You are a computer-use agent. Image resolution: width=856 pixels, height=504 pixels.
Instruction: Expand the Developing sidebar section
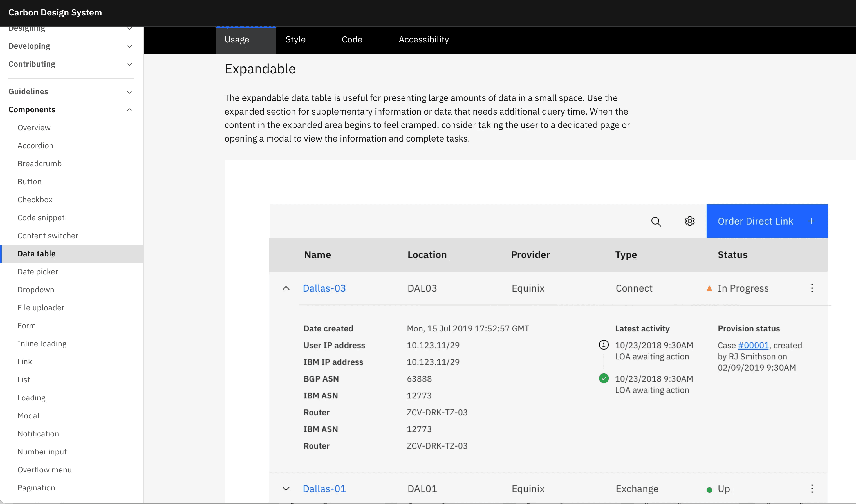coord(129,46)
